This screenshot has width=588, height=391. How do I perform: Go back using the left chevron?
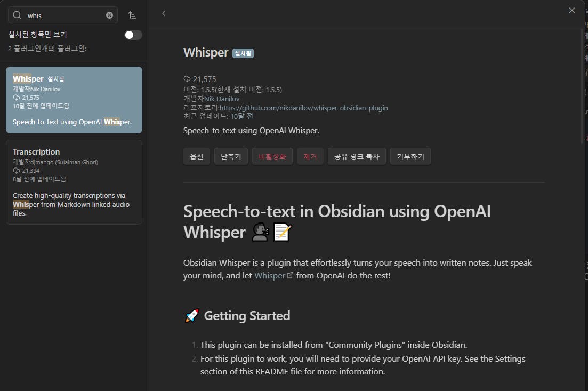click(x=164, y=13)
